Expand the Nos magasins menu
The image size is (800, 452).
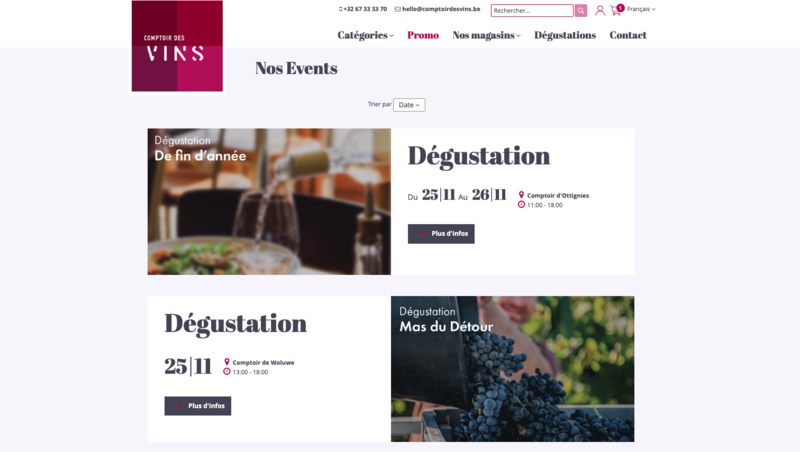tap(486, 35)
